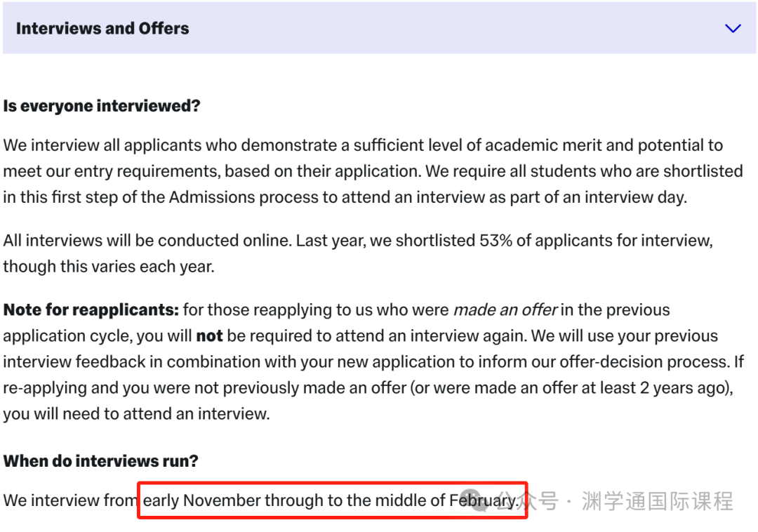Click the red-boxed 'early November' text
Viewport: 758px width, 532px height.
(201, 500)
